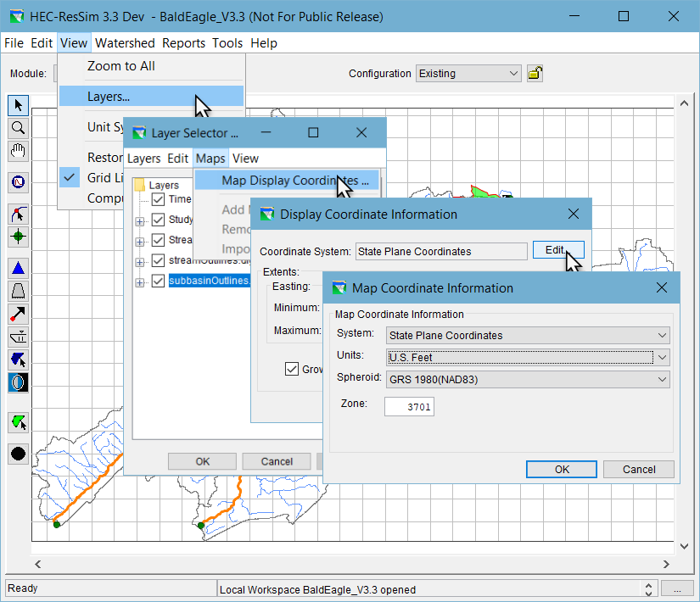The width and height of the screenshot is (700, 602).
Task: Open the Units dropdown showing U.S. Feet
Action: click(528, 357)
